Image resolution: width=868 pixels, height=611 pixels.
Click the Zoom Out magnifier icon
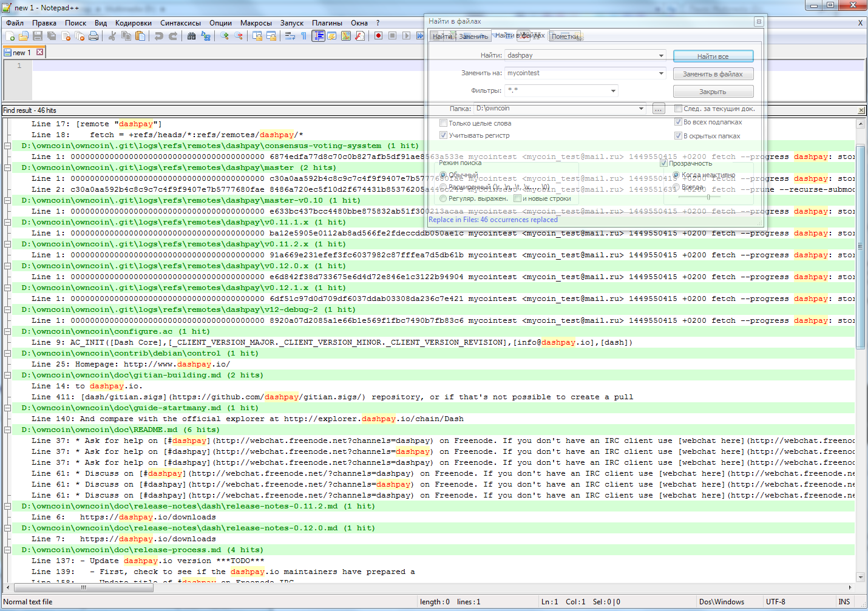[239, 36]
